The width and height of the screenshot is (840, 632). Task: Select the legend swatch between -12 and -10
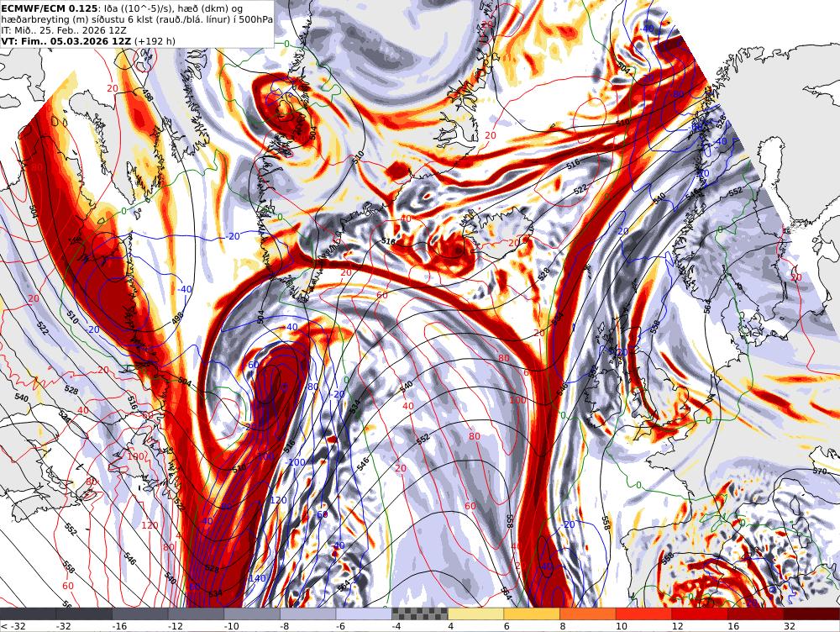pos(196,614)
